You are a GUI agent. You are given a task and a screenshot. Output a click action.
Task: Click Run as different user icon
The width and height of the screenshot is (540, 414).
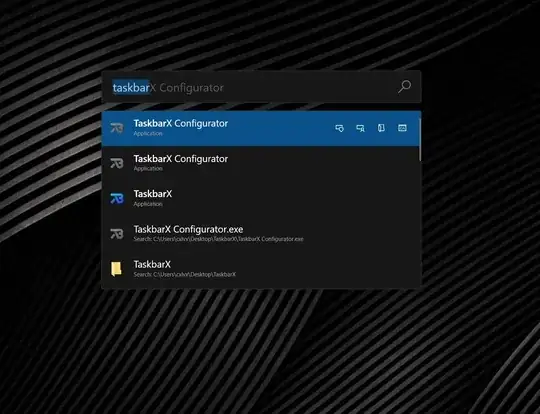(x=360, y=128)
